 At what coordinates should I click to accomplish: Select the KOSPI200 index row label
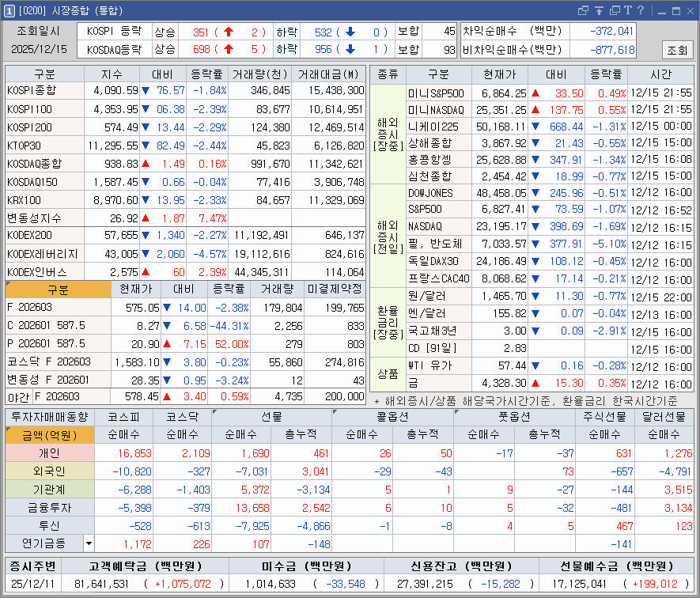tap(44, 127)
